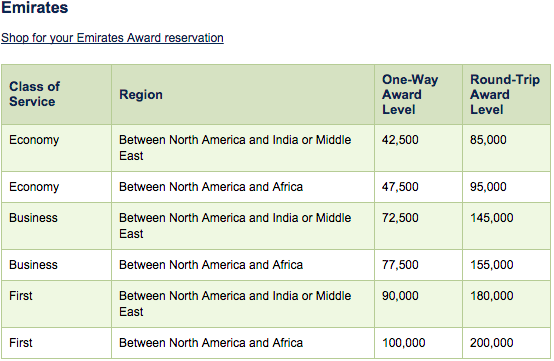Select the Class of Service column header
Image resolution: width=554 pixels, height=361 pixels.
pos(35,94)
